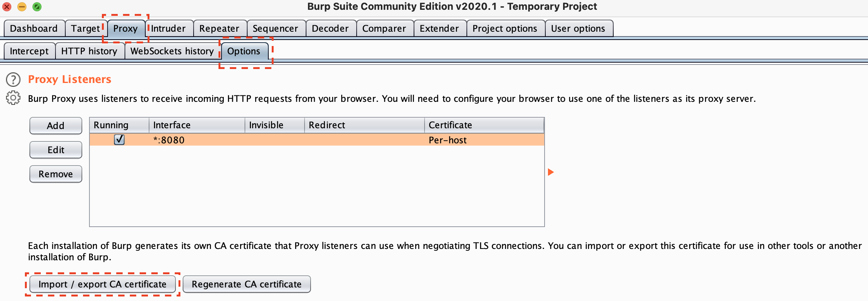
Task: Open the Repeater tab
Action: tap(220, 29)
